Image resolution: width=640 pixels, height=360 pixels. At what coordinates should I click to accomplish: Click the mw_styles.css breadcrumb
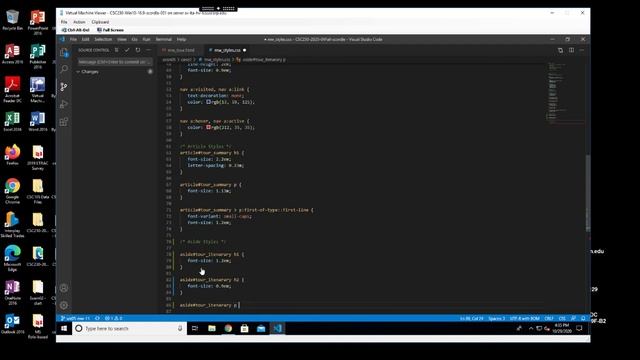pos(216,60)
